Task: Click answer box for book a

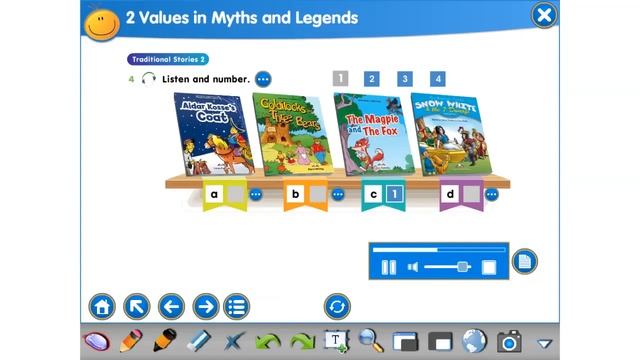Action: [235, 194]
